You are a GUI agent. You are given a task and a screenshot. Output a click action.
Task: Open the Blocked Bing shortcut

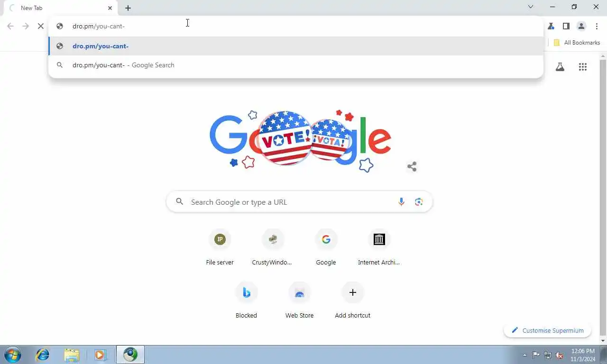pos(246,300)
